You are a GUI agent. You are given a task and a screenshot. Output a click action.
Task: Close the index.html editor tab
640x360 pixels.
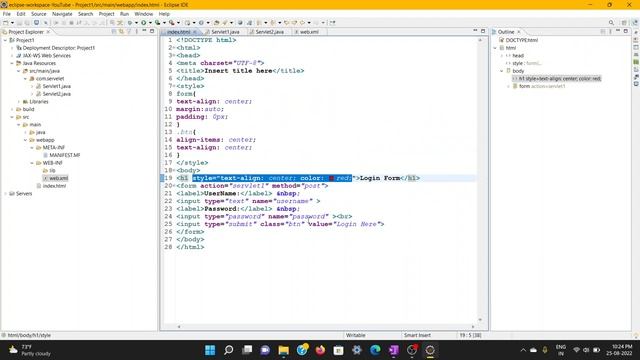[195, 32]
